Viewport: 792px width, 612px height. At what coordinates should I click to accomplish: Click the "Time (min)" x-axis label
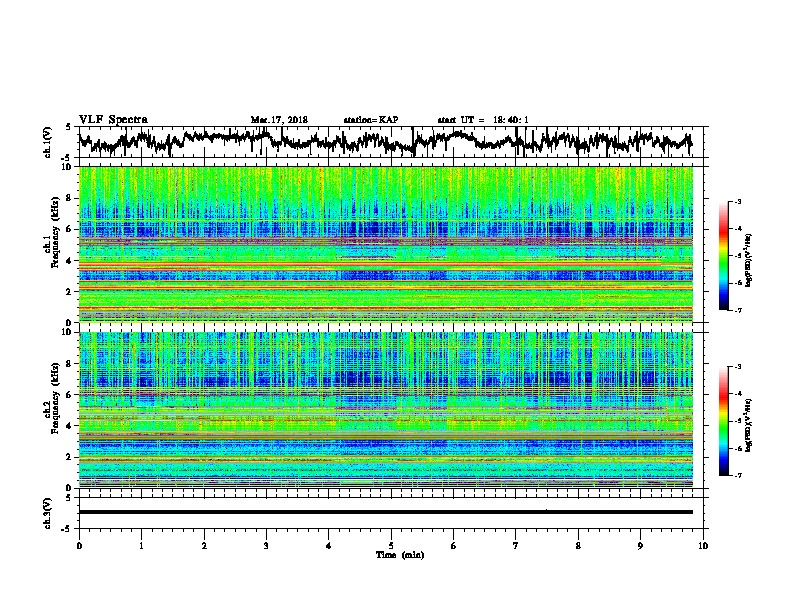point(400,555)
